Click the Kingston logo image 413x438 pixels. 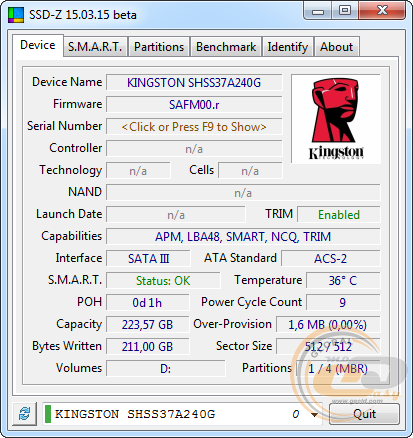click(336, 119)
